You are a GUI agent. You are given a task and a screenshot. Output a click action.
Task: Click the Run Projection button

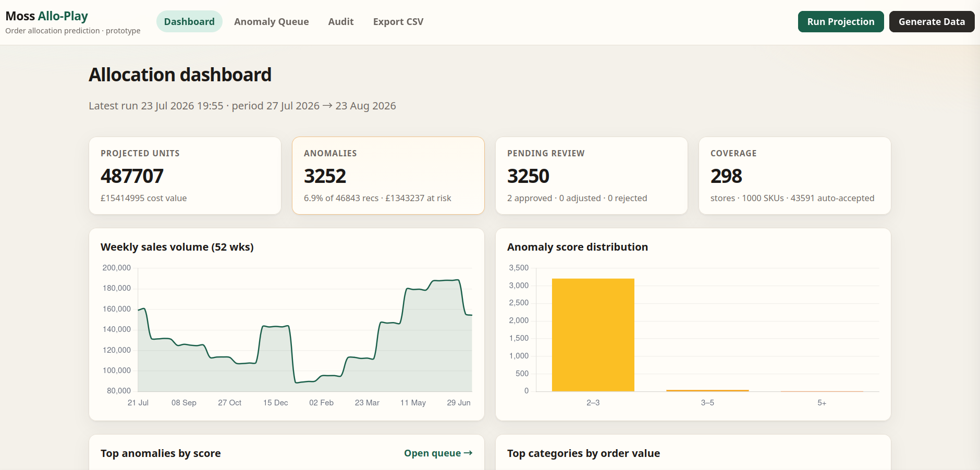[x=841, y=21]
